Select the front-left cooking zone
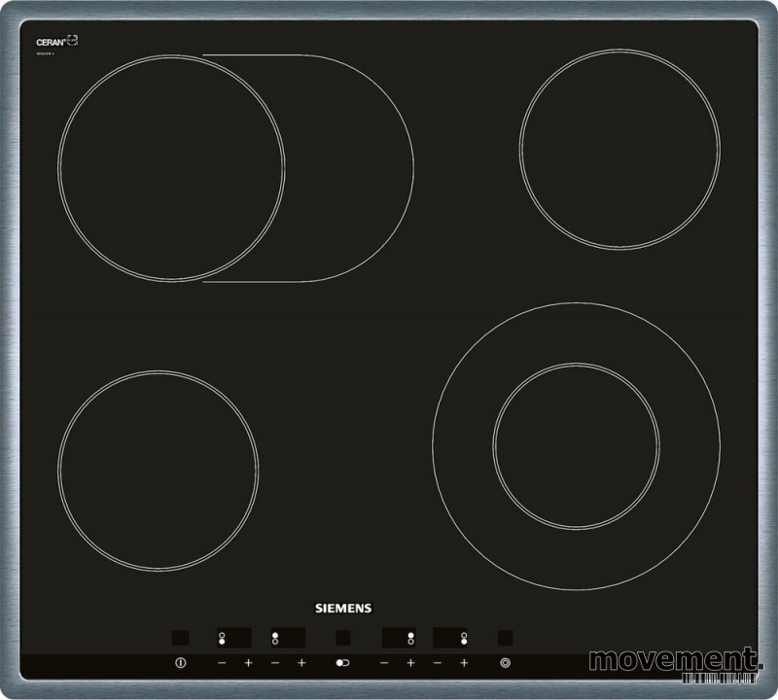 pos(159,470)
